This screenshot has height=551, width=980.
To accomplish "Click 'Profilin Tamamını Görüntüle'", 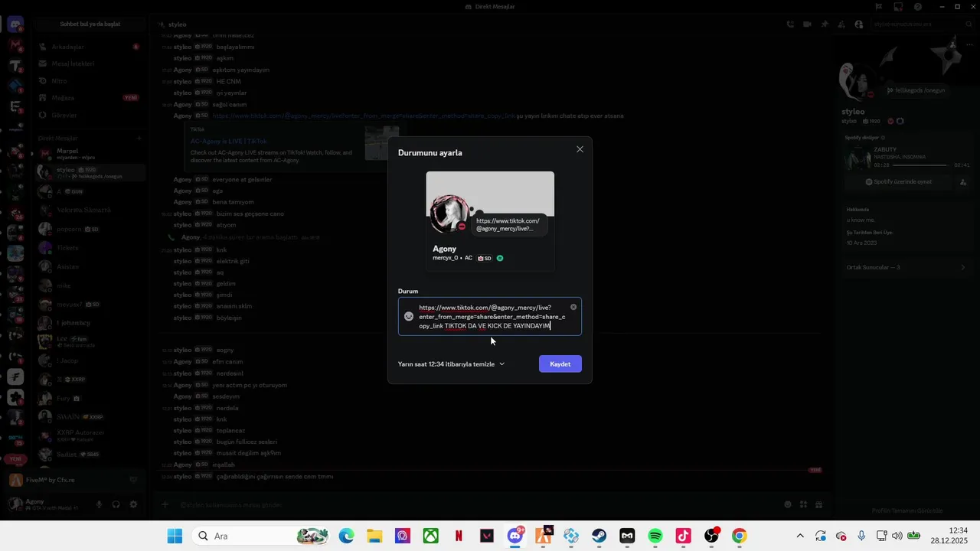I will click(906, 510).
